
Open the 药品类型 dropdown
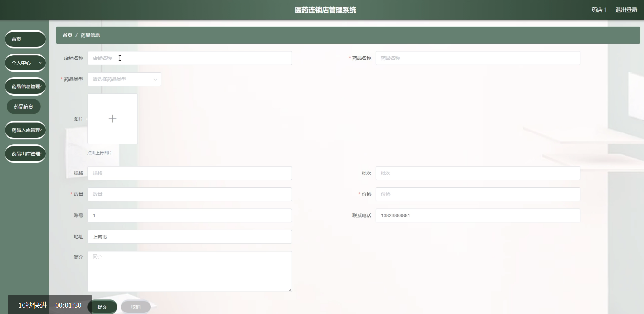point(124,79)
